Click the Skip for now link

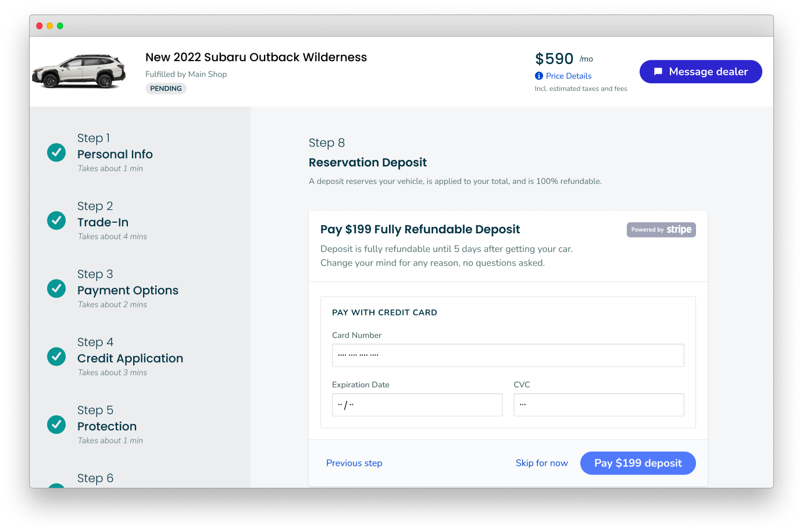click(x=541, y=463)
